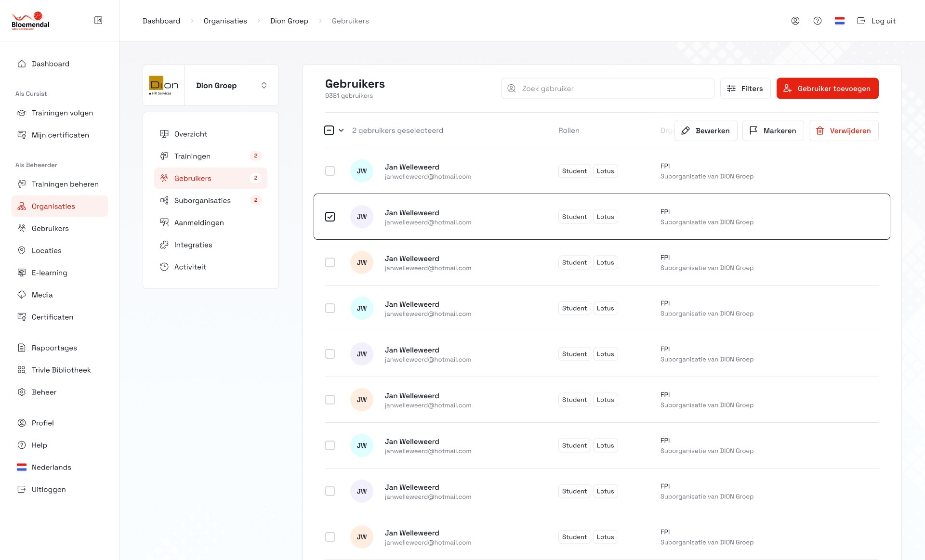This screenshot has height=560, width=925.
Task: Check the fourth Jan Welleweerd row checkbox
Action: (x=330, y=308)
